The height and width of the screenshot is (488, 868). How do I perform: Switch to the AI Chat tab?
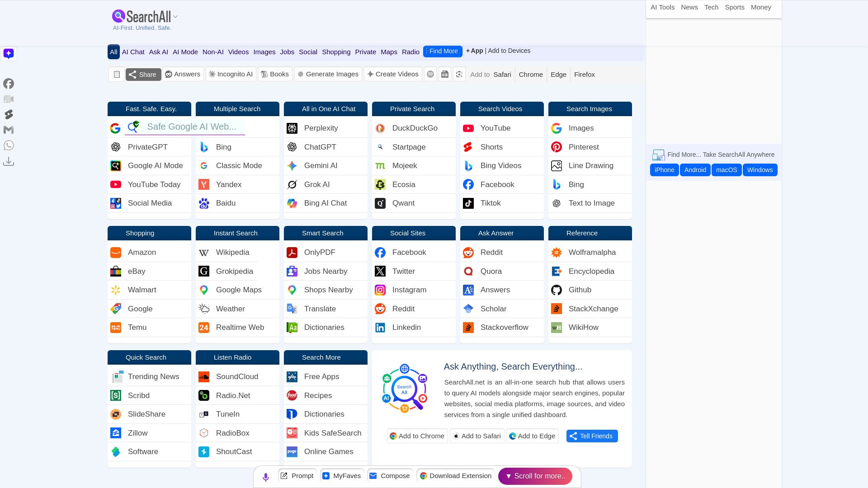pos(133,52)
